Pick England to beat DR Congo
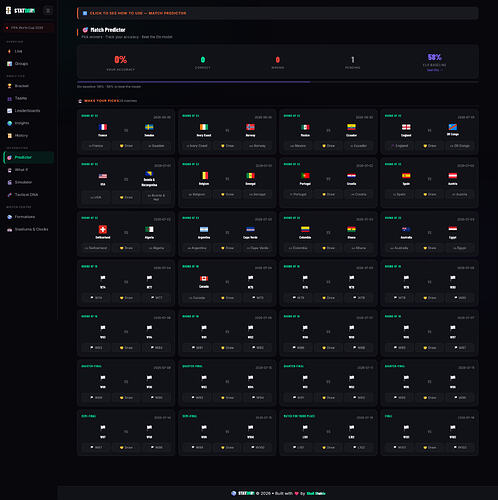The image size is (498, 500). click(399, 146)
